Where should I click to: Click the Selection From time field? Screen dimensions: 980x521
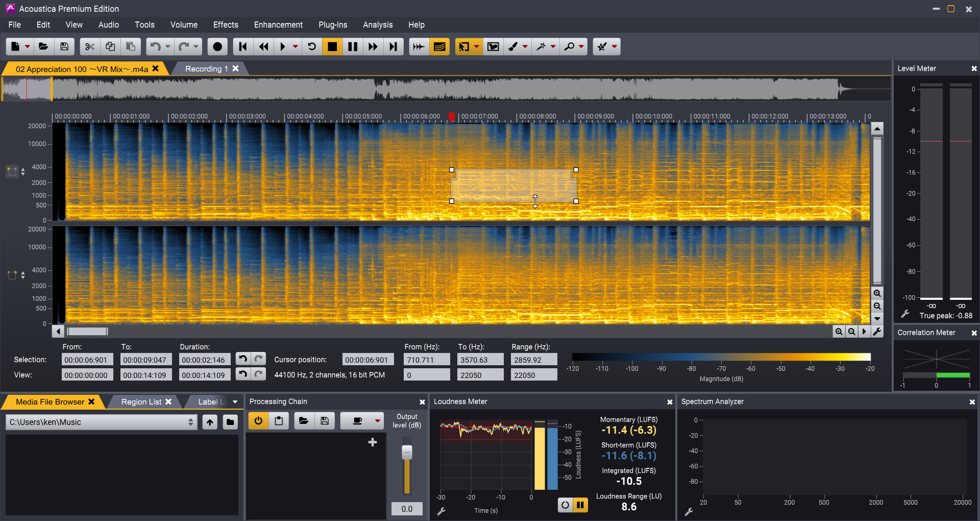tap(87, 360)
